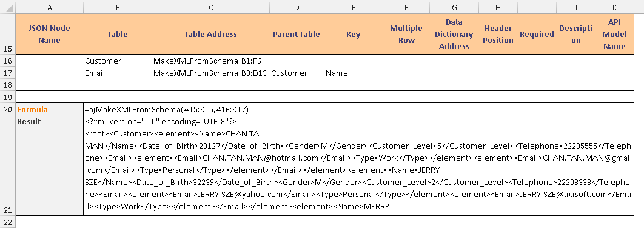Select the Customer cell in Table column
Image resolution: width=644 pixels, height=228 pixels.
point(117,61)
